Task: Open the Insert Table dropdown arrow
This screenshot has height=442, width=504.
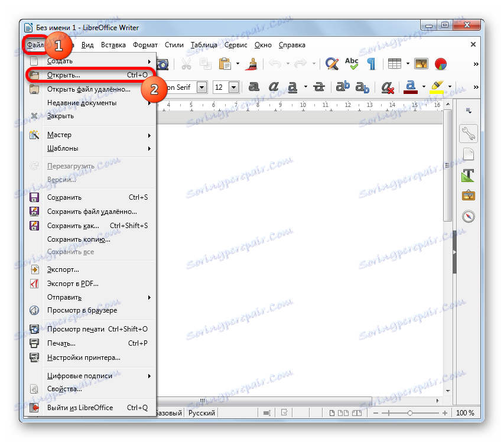Action: 408,64
